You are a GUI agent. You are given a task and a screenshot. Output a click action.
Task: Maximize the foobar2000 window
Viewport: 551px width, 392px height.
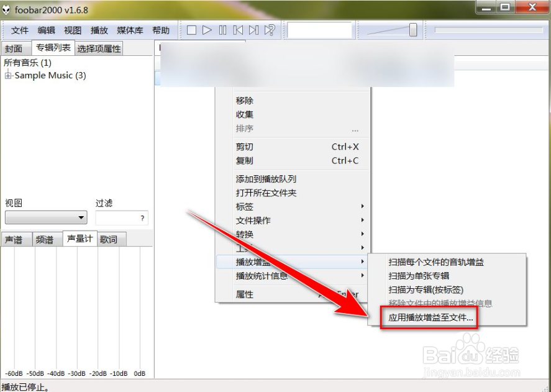pos(505,7)
